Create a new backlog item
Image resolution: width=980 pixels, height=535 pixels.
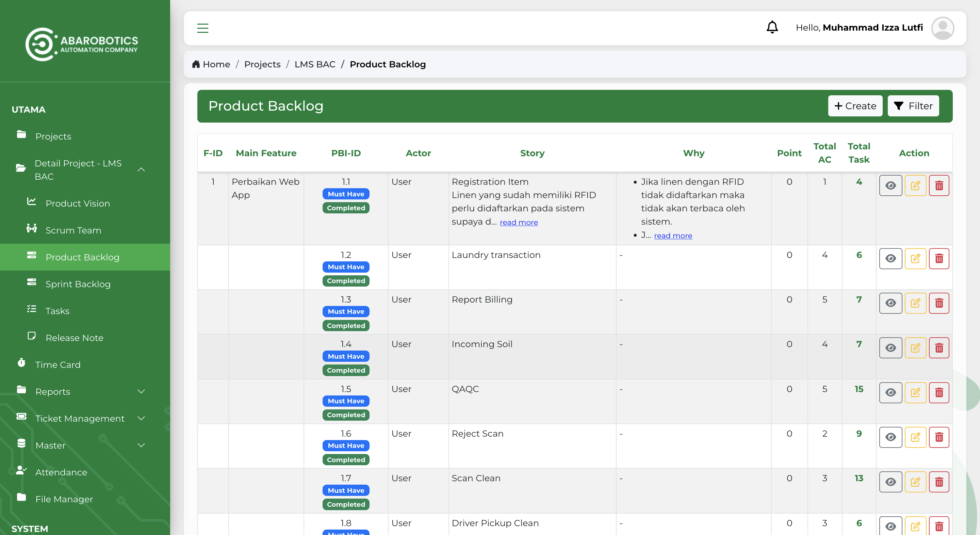click(x=855, y=106)
